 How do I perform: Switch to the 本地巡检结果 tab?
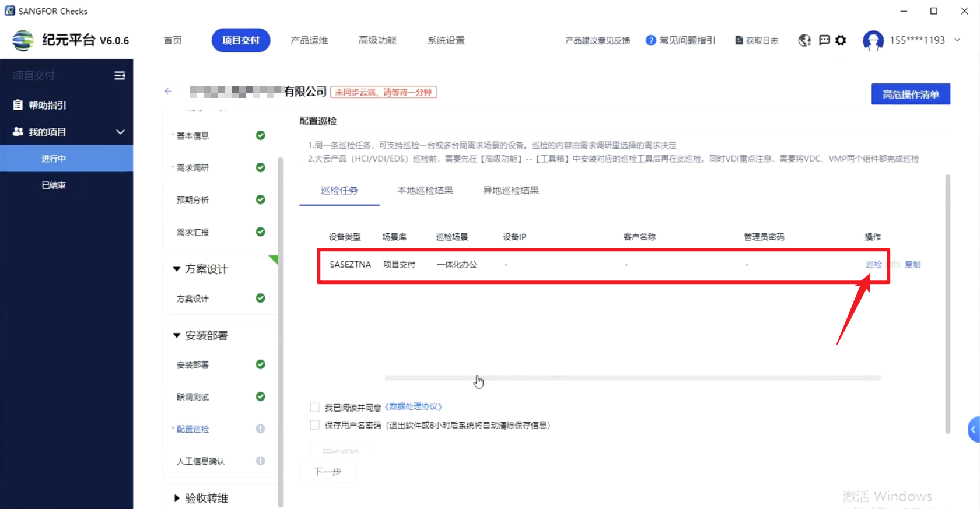[425, 191]
